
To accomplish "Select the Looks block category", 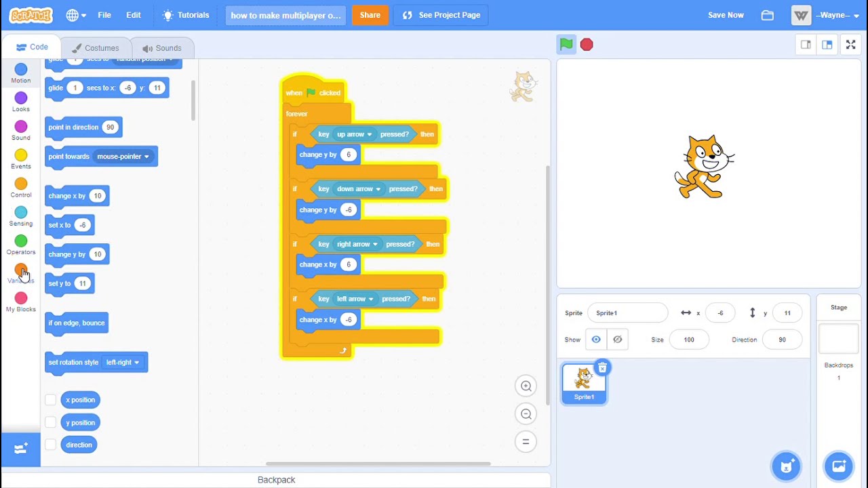I will [21, 102].
